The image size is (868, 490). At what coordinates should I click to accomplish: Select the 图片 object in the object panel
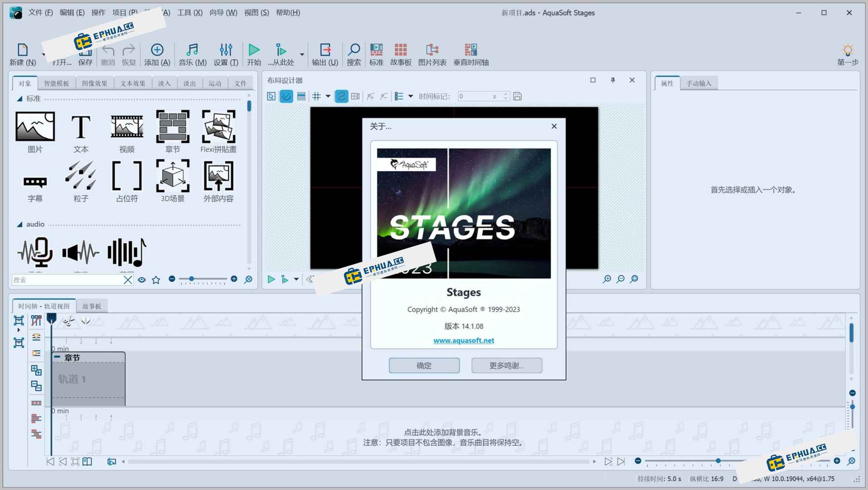[35, 132]
